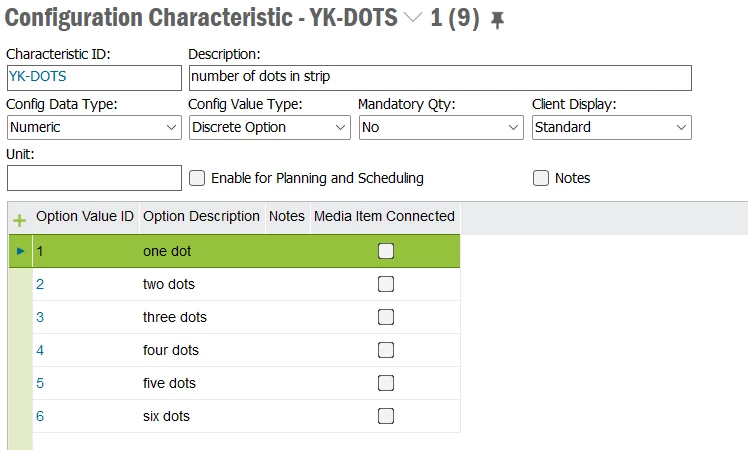Check Media Item Connected for three dots
748x450 pixels.
click(x=385, y=317)
